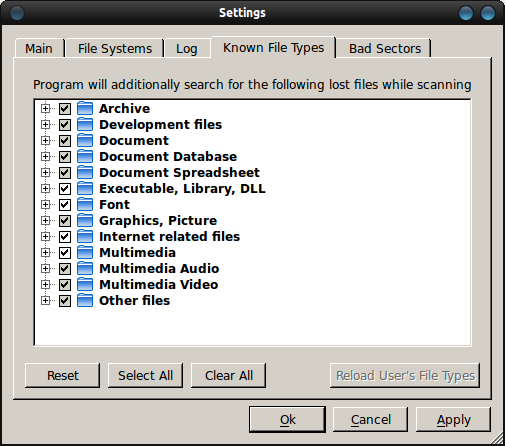Click the Archive folder icon

pyautogui.click(x=85, y=108)
